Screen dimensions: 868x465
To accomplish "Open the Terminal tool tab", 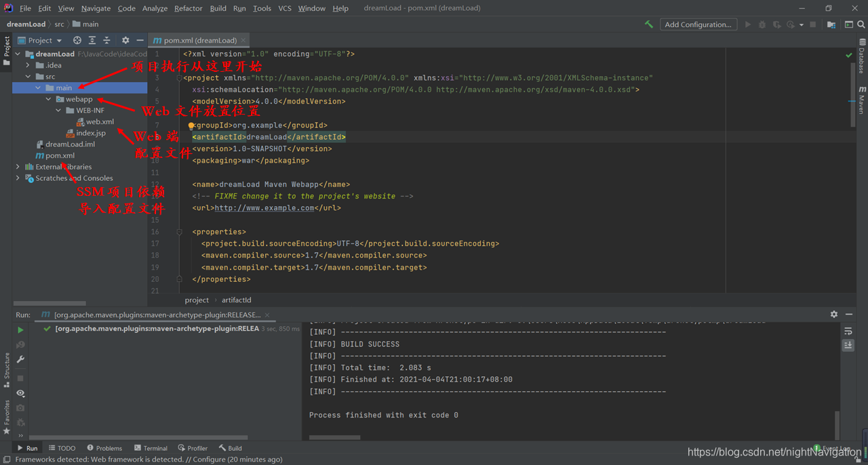I will click(x=151, y=448).
